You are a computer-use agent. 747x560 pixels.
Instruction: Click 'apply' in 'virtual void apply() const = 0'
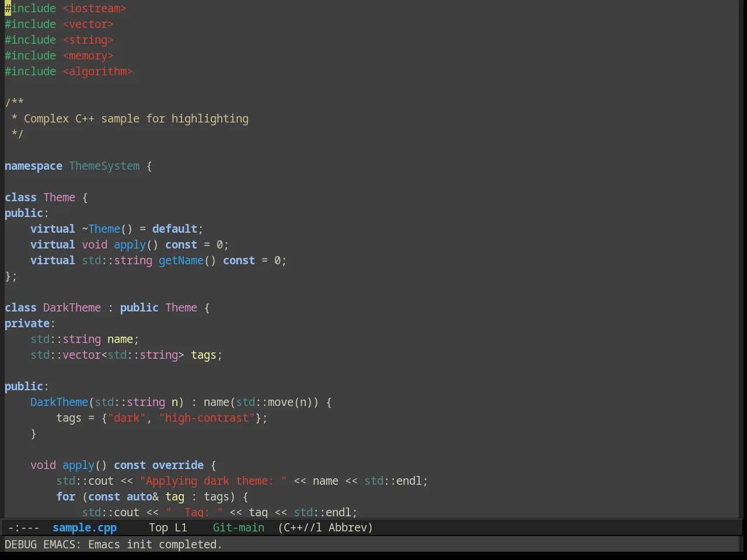tap(130, 245)
